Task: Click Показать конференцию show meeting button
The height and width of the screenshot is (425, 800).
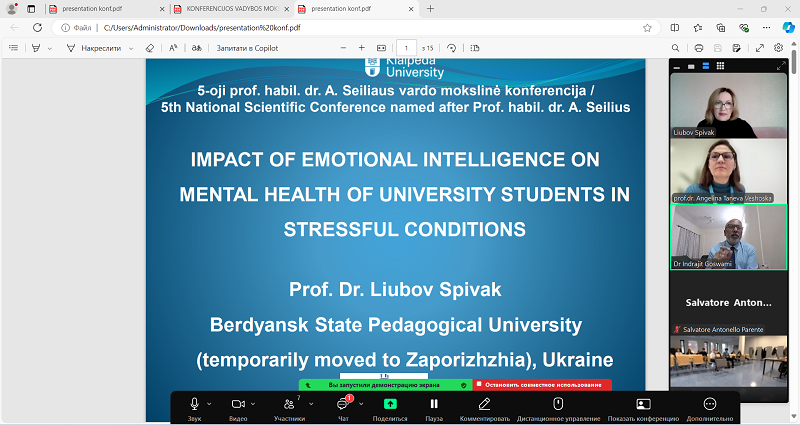Action: [x=643, y=408]
